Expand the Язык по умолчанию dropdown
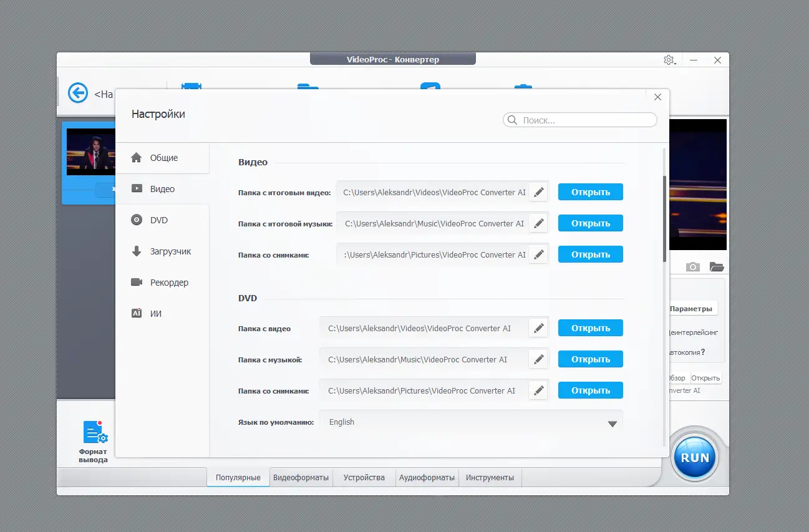This screenshot has height=532, width=809. 471,422
